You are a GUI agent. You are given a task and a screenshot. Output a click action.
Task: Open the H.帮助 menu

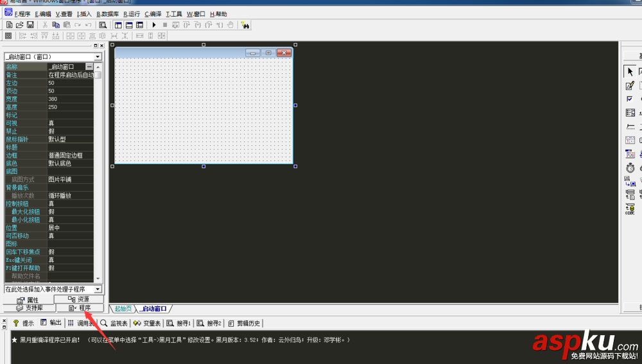pos(218,14)
